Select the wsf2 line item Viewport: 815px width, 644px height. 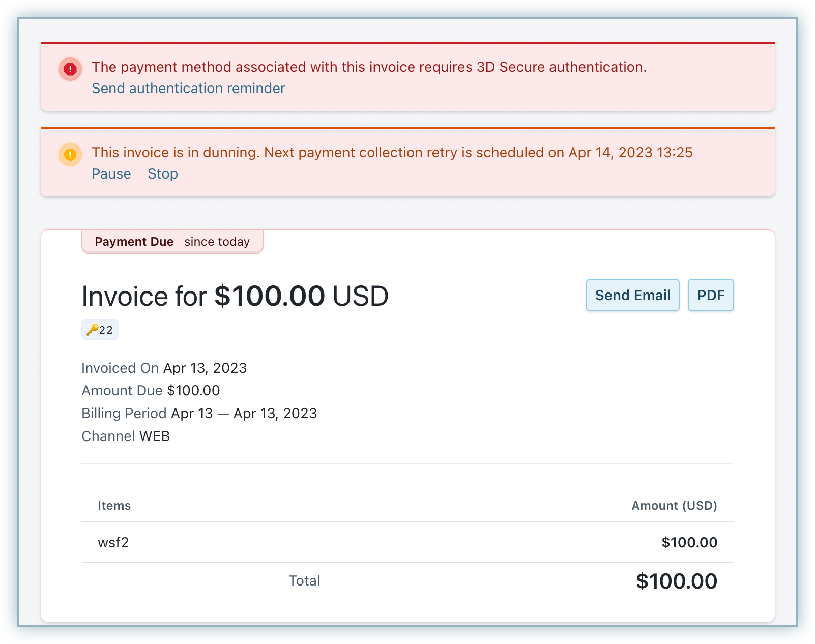113,543
